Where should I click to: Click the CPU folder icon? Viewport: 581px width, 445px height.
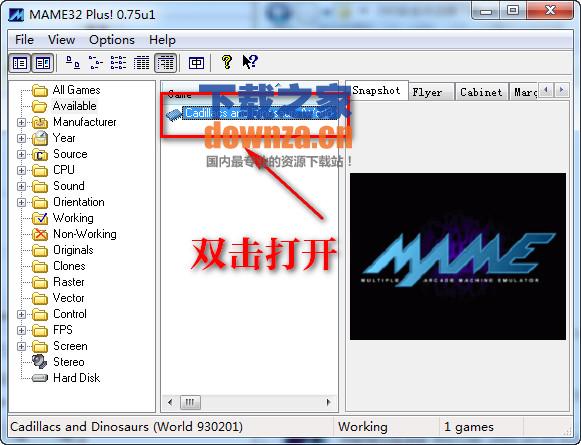coord(40,170)
